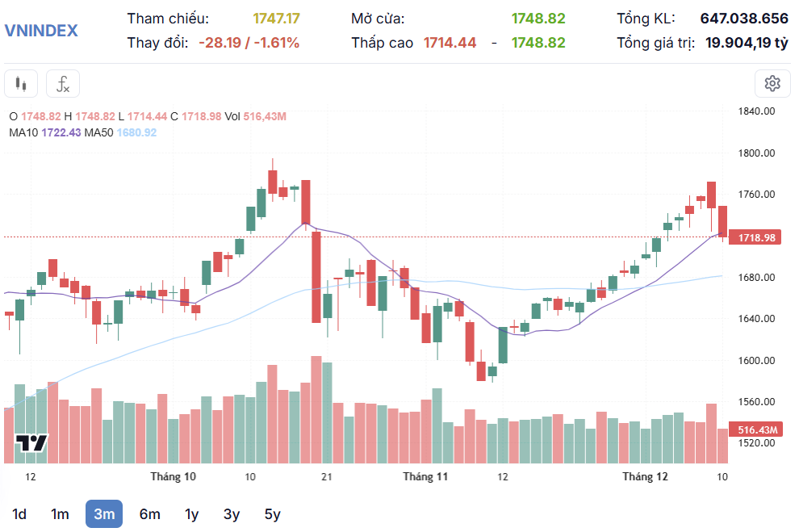Open the fx indicators menu
Viewport: 799px width, 532px height.
63,83
